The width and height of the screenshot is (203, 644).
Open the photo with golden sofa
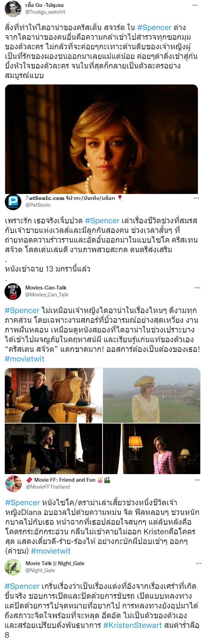coord(53,395)
